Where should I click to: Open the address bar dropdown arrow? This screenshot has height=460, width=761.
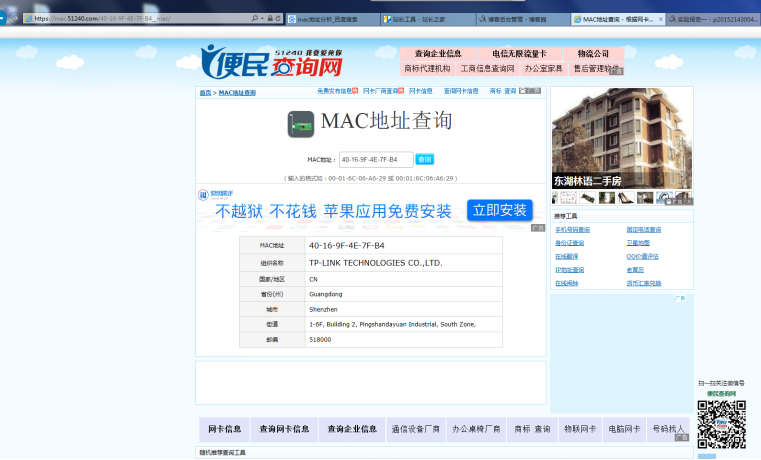(263, 18)
